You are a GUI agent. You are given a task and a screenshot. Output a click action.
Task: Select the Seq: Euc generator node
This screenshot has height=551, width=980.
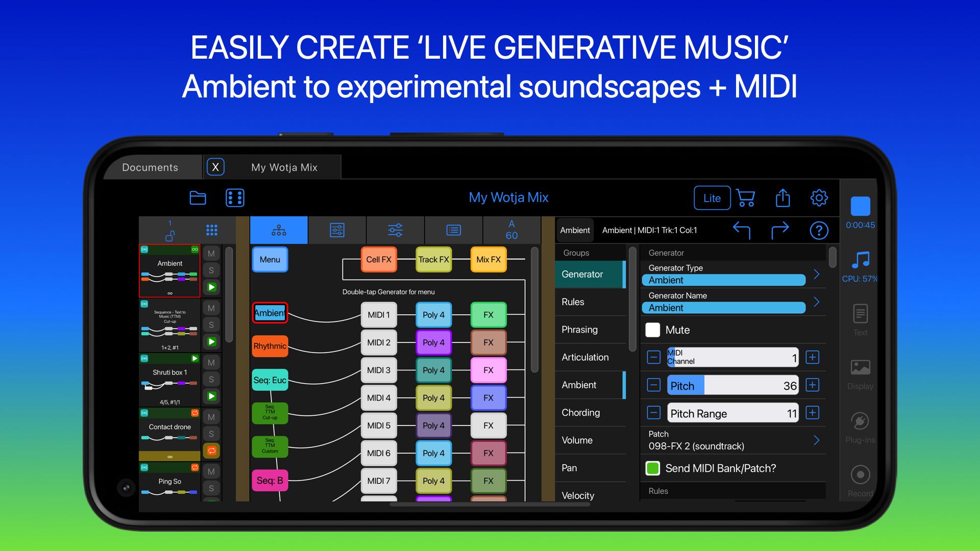coord(269,380)
